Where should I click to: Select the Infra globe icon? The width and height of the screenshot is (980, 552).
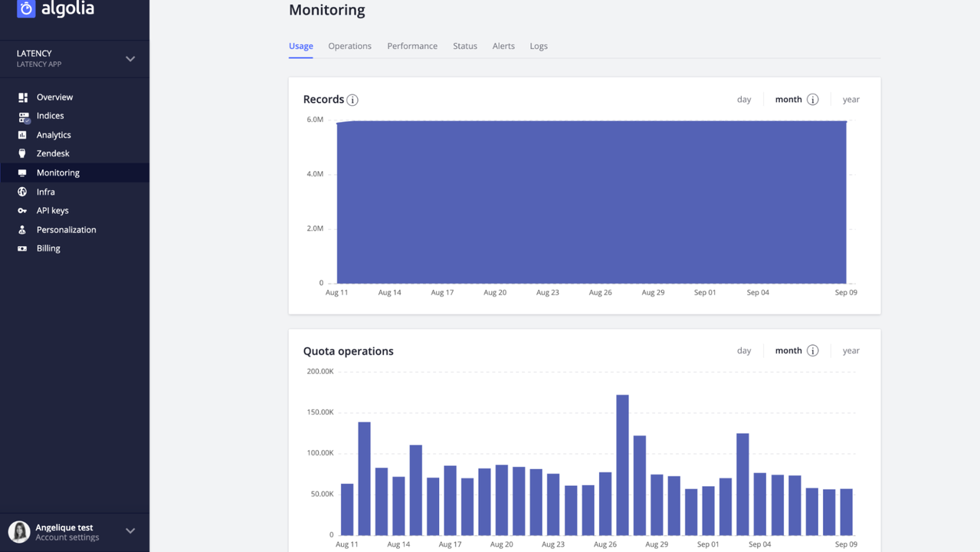click(22, 192)
